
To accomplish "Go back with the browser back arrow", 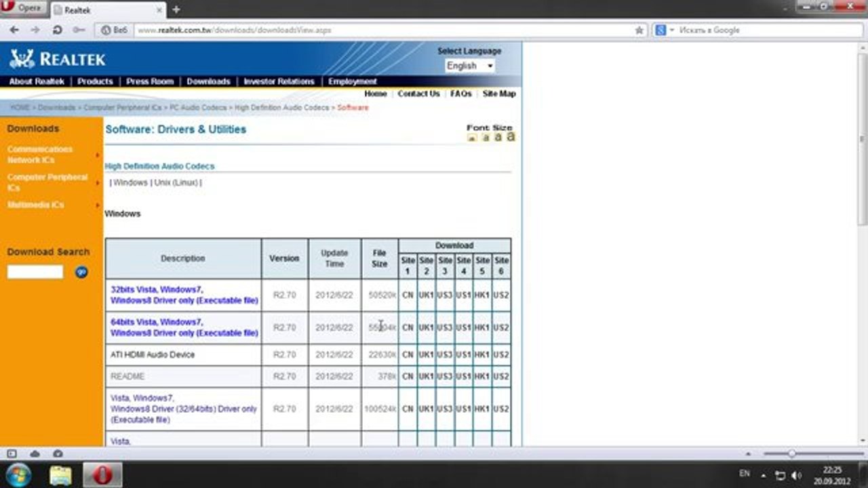I will [x=14, y=30].
